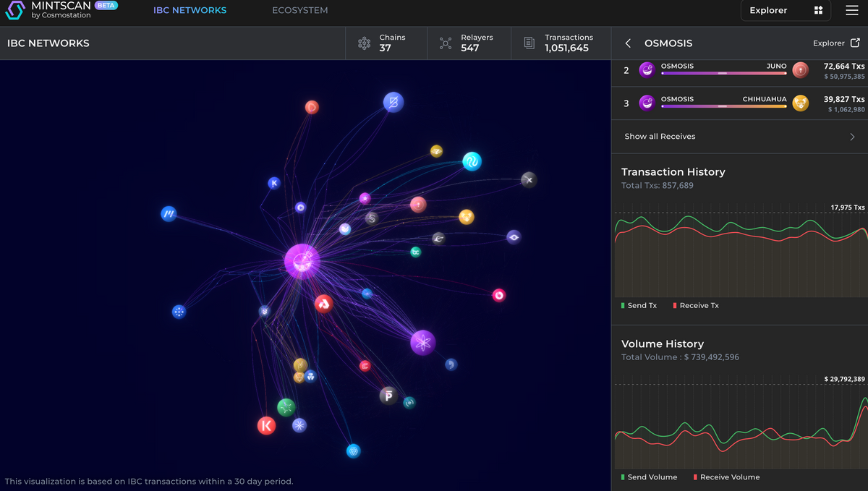Screen dimensions: 868x491
Task: Open the ECOSYSTEM tab
Action: click(x=299, y=10)
